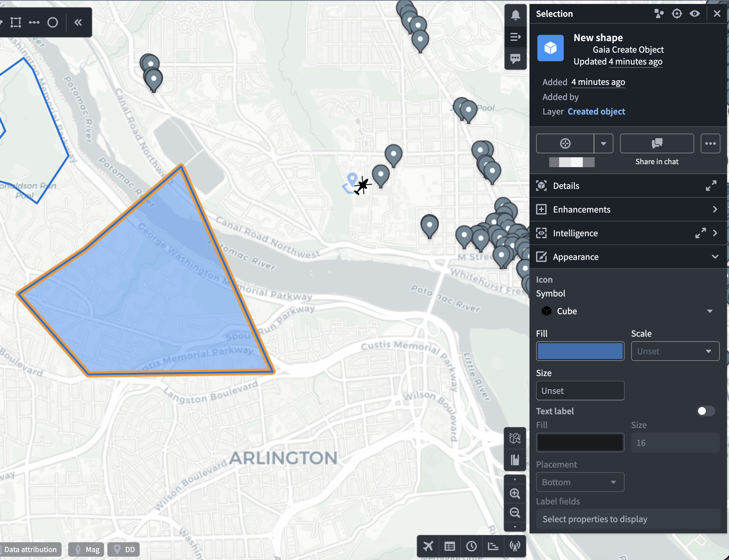Open the Placement Bottom dropdown

580,482
